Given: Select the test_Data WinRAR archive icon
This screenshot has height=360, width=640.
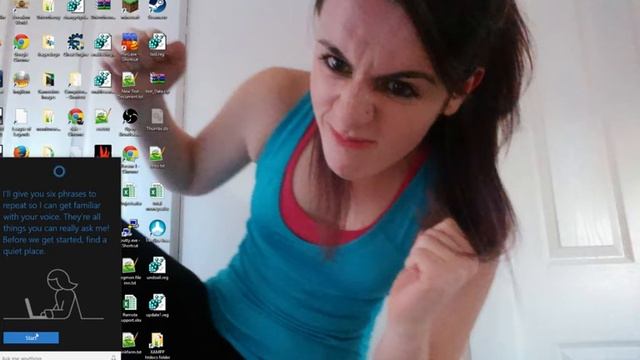Looking at the screenshot, I should coord(157,83).
